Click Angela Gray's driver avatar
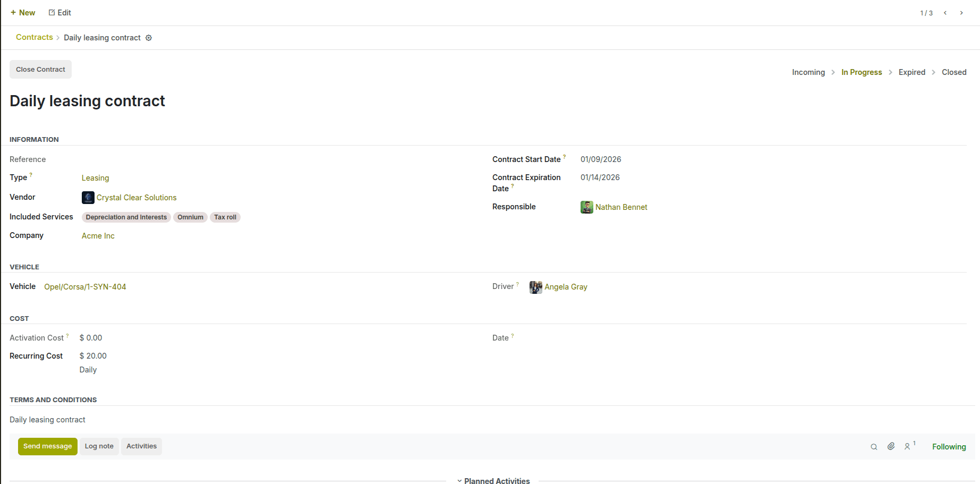 [x=535, y=287]
